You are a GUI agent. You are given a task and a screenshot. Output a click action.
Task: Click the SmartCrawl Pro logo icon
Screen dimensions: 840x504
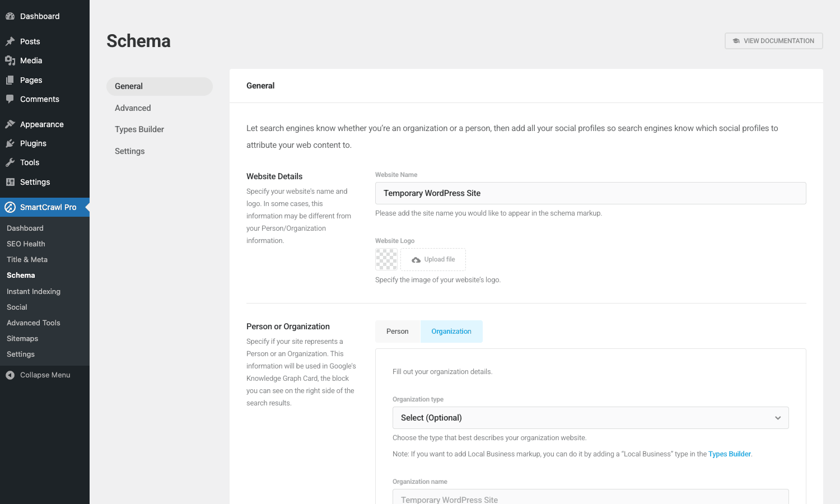pos(10,207)
